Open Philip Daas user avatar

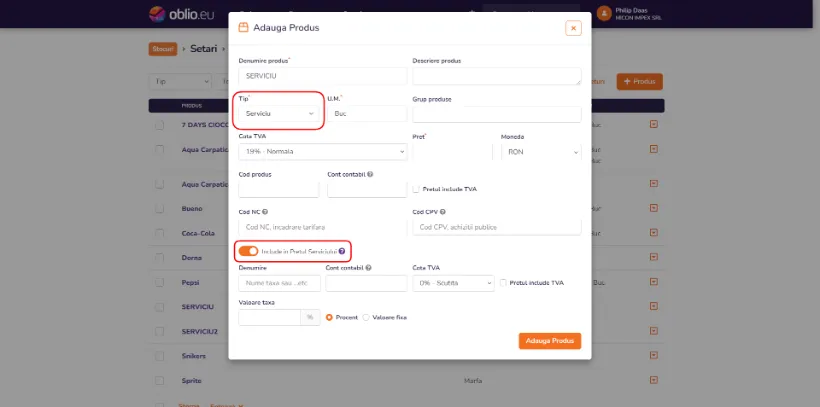point(604,14)
